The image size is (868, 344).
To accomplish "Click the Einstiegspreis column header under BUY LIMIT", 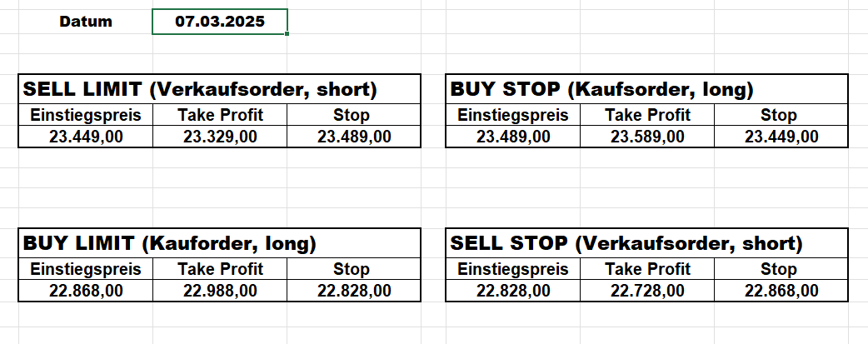I will click(x=86, y=269).
